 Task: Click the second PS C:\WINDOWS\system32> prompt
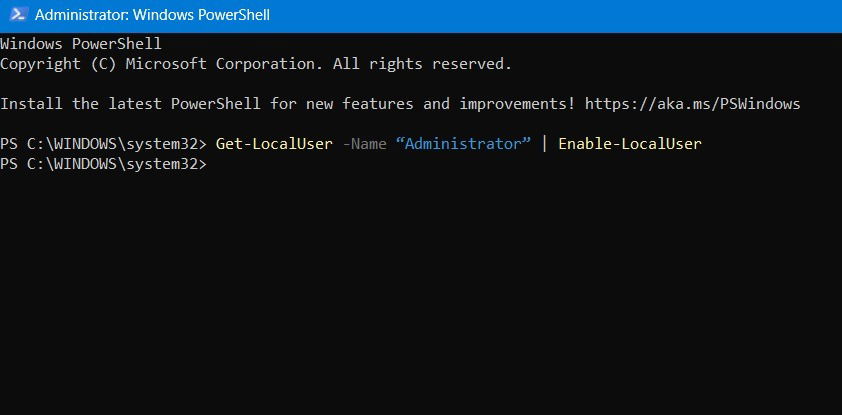103,164
